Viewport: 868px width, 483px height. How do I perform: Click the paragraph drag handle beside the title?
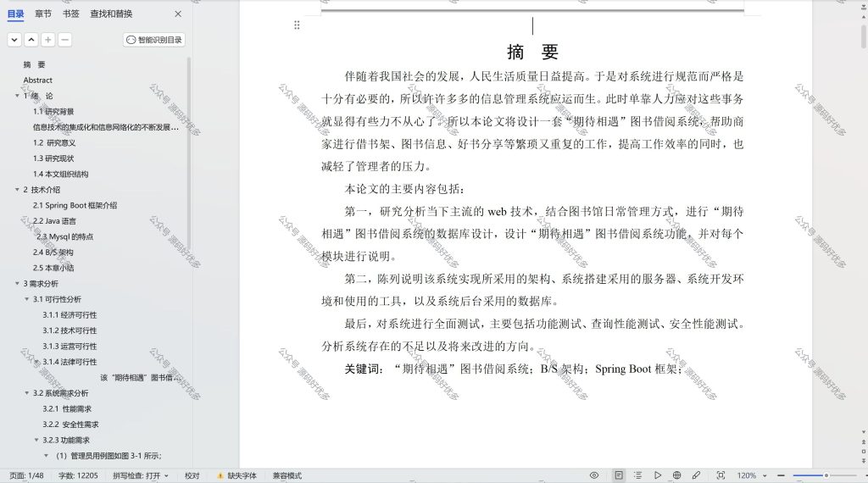pos(297,25)
